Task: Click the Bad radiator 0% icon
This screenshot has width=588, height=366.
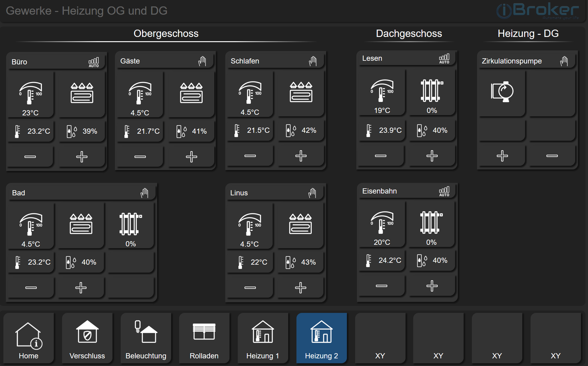Action: (x=130, y=224)
